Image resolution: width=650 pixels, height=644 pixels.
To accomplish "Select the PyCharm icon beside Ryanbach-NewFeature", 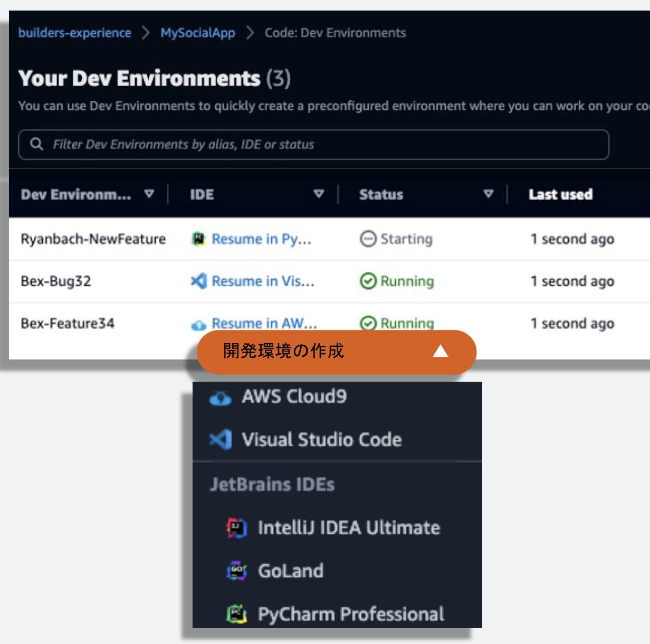I will coord(198,239).
